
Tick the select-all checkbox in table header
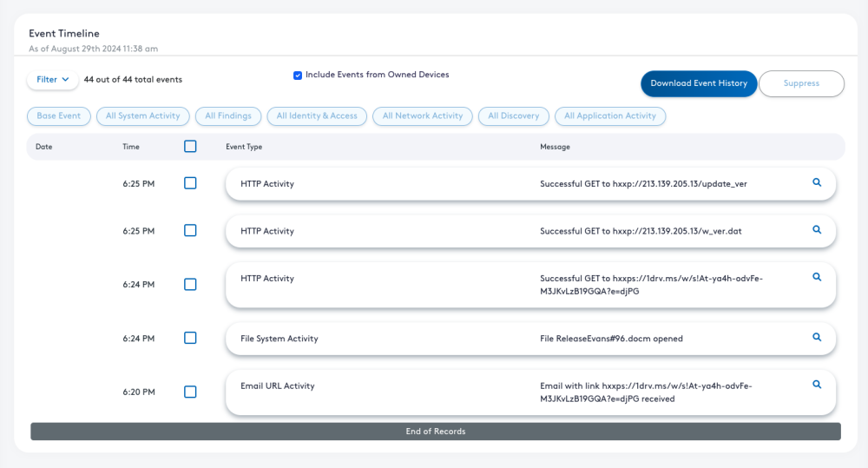coord(190,146)
